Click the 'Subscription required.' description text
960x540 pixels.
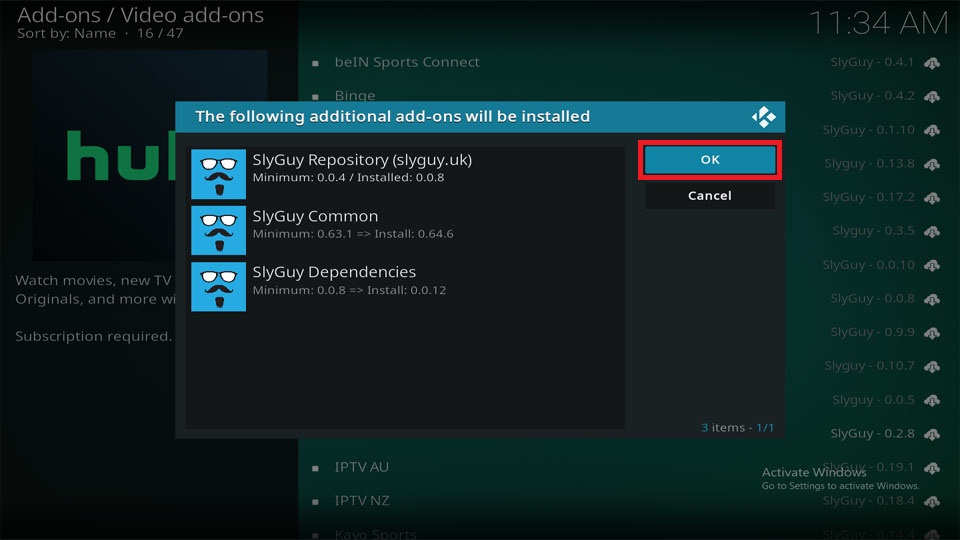[x=94, y=336]
